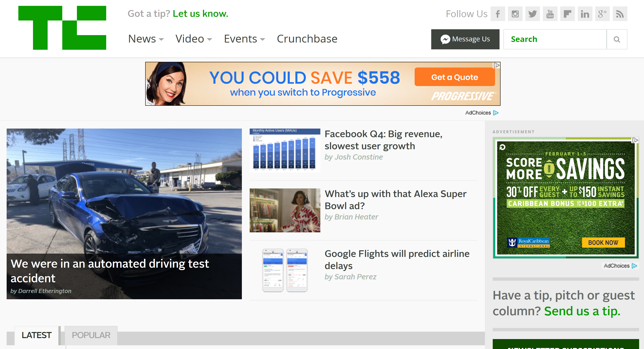This screenshot has width=644, height=349.
Task: Click the Twitter social icon
Action: click(532, 13)
